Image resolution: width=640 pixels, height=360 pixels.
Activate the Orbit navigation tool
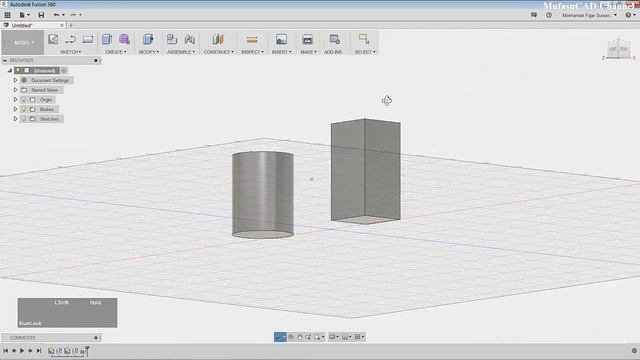(278, 337)
